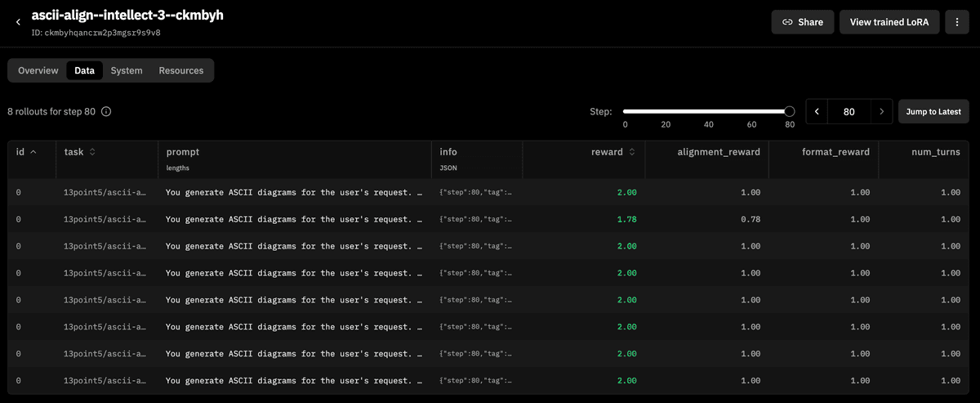Switch to the System tab
Image resolution: width=980 pixels, height=403 pixels.
pos(127,70)
